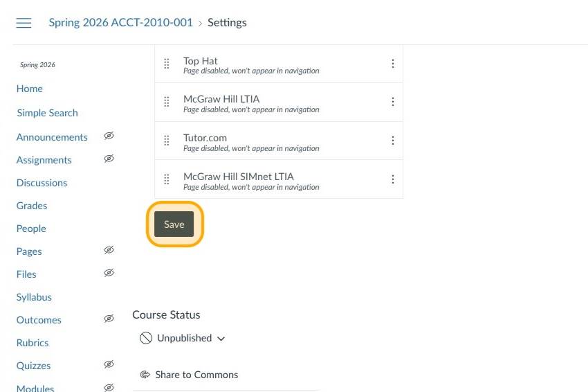Click the hidden-eye icon beside Assignments
The image size is (588, 392).
coord(109,159)
